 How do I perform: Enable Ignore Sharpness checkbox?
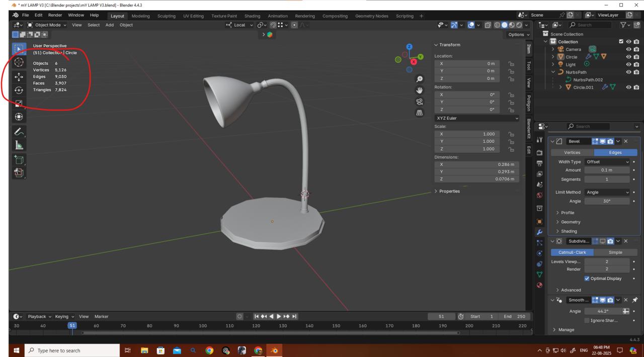point(587,320)
